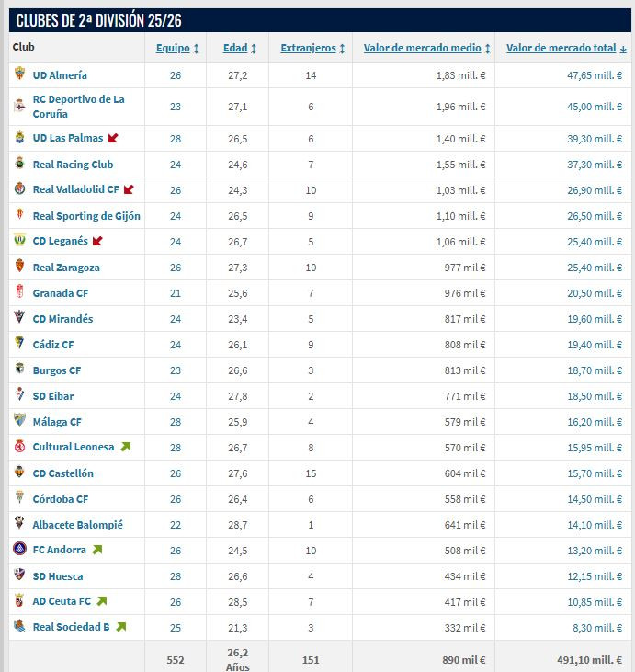Click the CD Mirandés crest
Screen dimensions: 635x672
19,317
